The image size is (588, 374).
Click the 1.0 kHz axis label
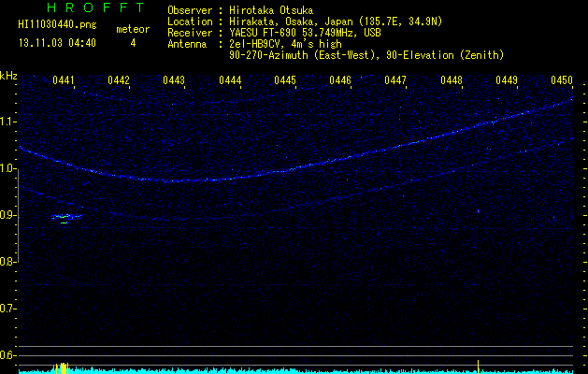click(x=7, y=168)
